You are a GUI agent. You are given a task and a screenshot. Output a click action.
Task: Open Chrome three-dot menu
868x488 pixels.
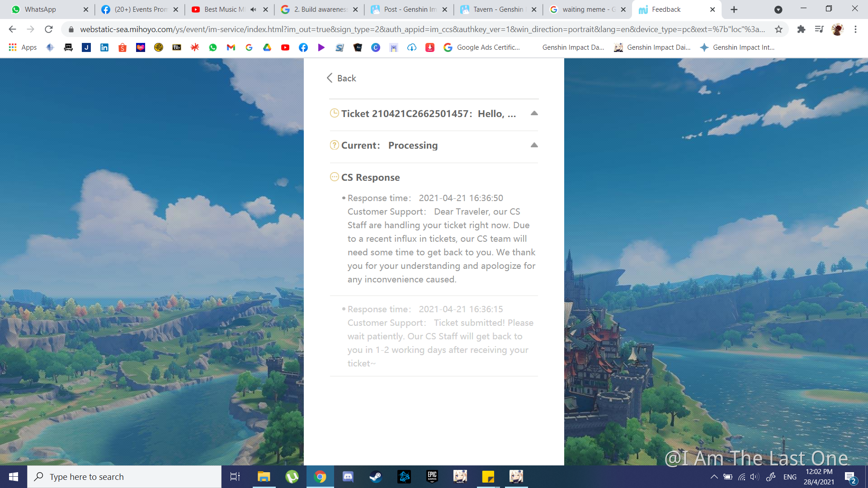855,29
